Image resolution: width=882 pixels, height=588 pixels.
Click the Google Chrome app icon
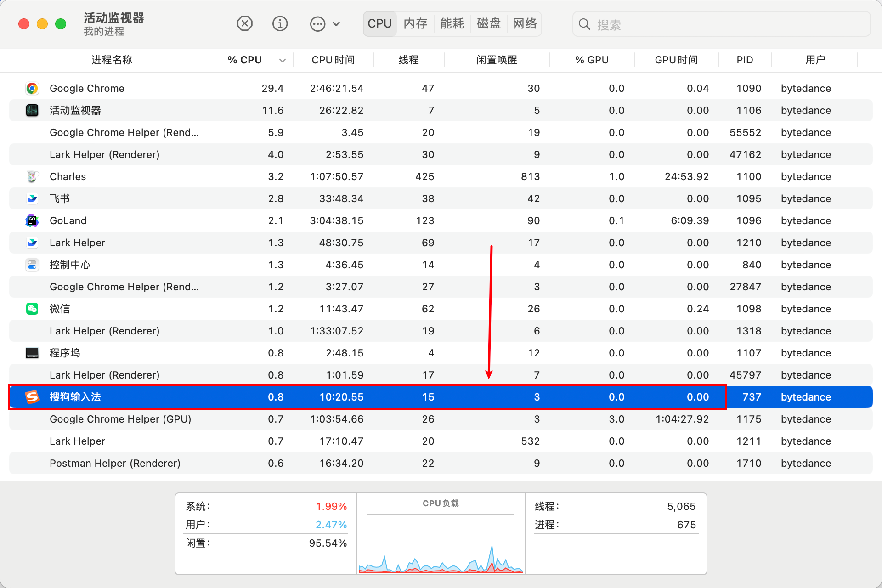pyautogui.click(x=32, y=88)
